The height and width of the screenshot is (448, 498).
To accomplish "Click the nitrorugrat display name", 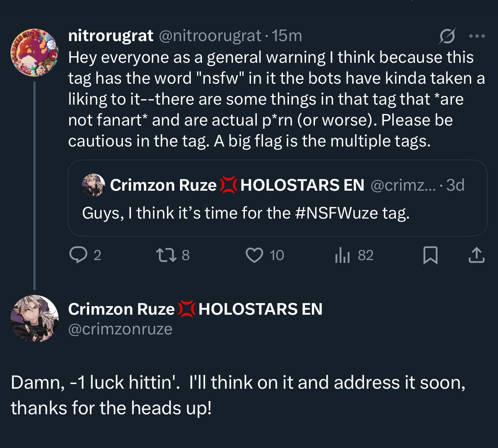I will point(111,36).
